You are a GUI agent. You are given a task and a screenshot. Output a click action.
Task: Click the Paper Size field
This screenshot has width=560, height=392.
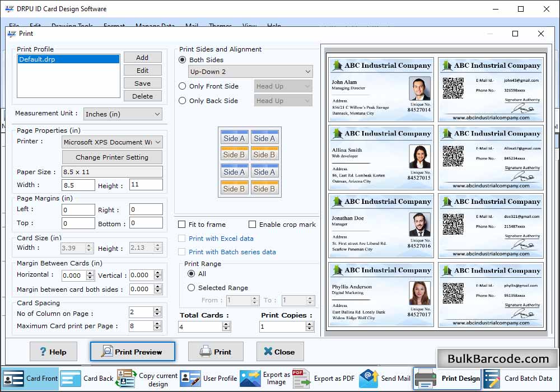click(112, 172)
